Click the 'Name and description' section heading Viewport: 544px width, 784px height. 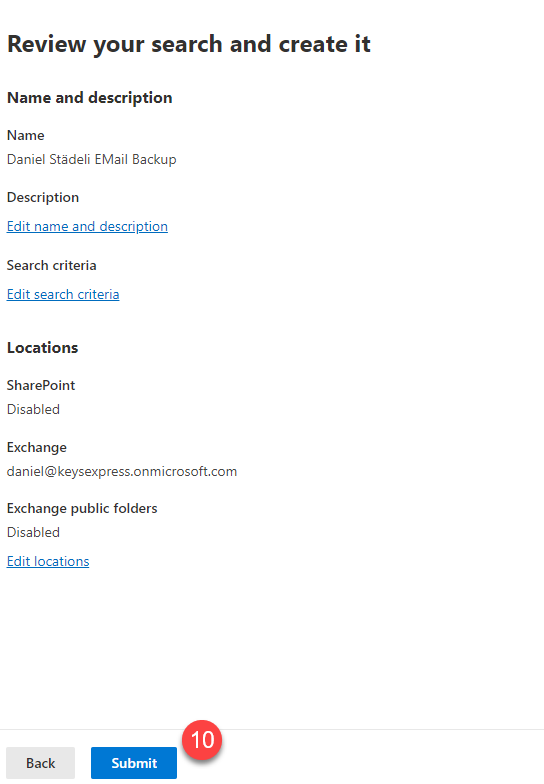(x=90, y=98)
